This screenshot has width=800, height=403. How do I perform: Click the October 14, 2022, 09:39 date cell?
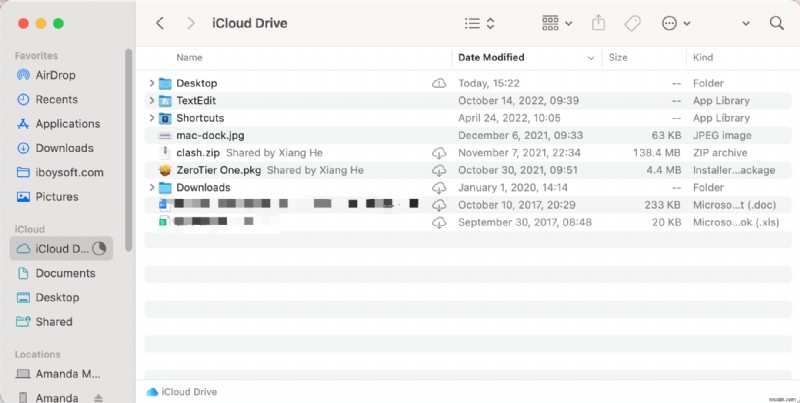[518, 100]
